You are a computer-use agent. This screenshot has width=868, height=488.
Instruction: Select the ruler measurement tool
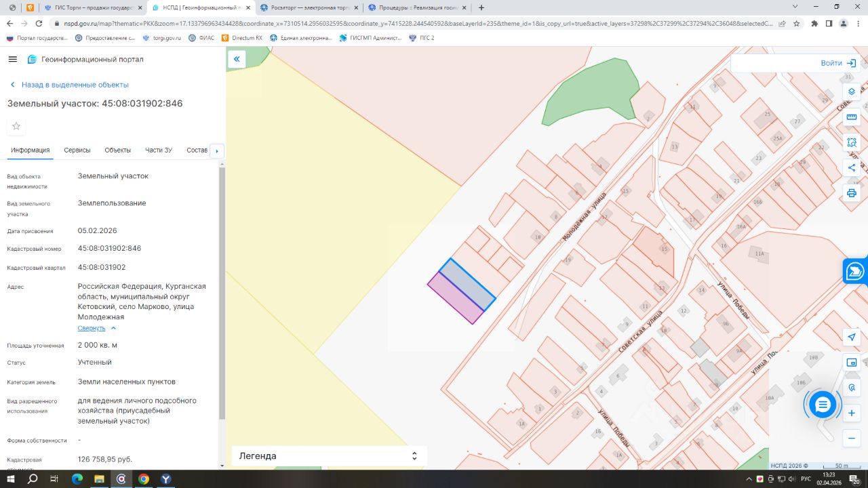852,117
